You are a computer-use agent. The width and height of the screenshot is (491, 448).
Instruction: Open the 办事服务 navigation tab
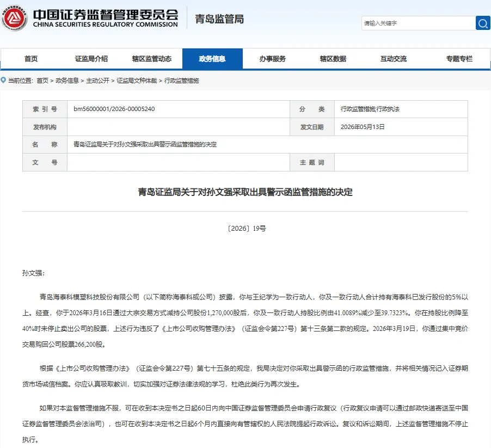273,59
